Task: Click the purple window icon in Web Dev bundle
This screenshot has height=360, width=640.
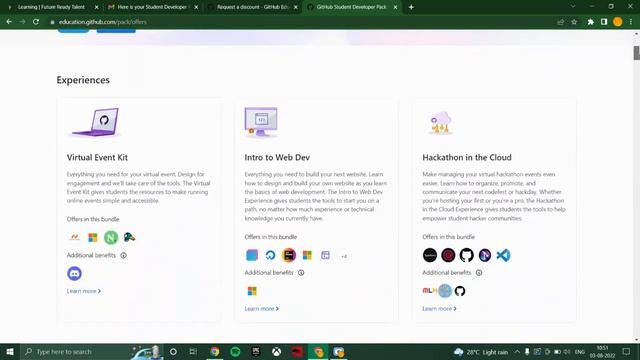Action: [x=325, y=255]
